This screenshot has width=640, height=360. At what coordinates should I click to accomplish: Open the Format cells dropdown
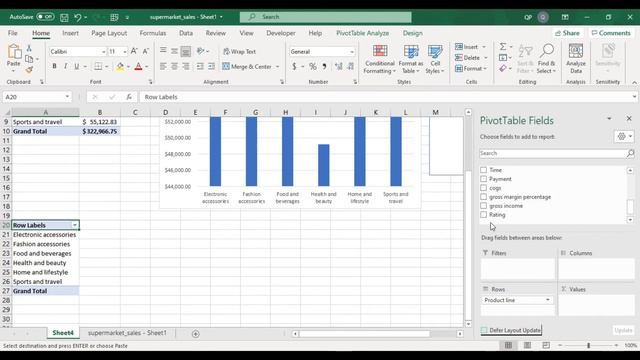coord(485,69)
